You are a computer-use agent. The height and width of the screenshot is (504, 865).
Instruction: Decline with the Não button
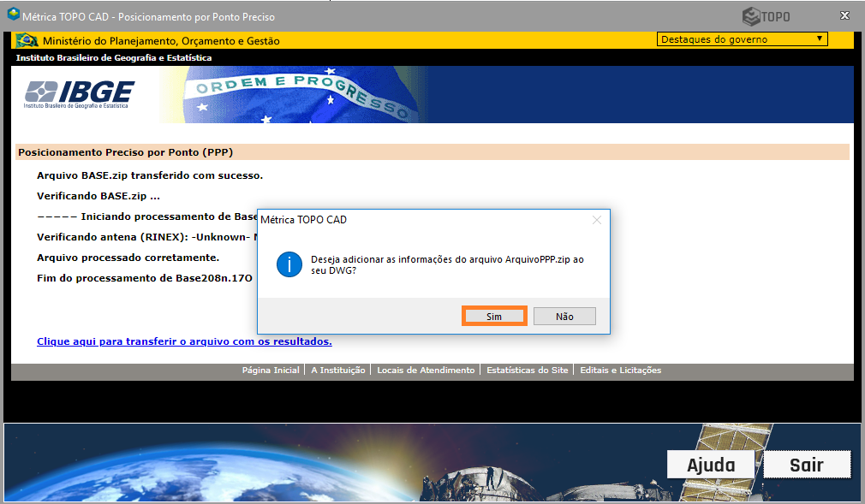click(x=564, y=317)
